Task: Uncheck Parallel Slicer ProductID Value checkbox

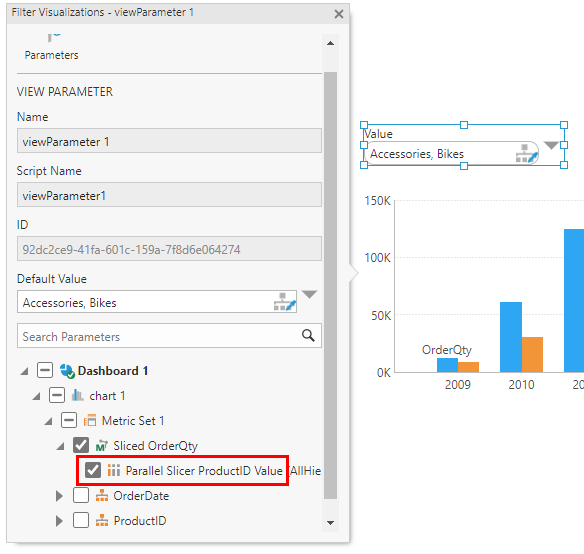Action: 93,470
